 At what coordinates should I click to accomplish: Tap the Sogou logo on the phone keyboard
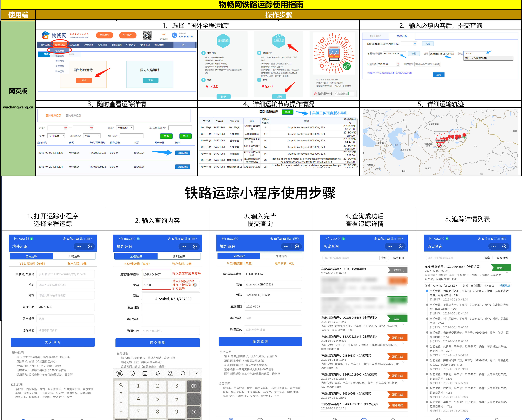pos(120,373)
